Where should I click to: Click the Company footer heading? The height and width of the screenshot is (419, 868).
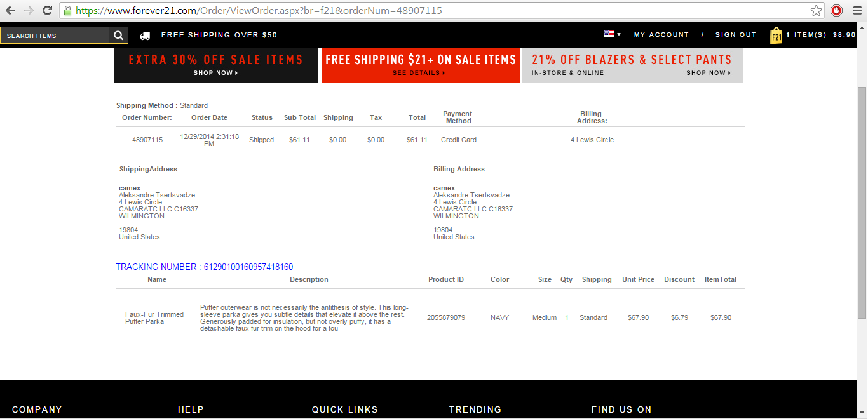click(37, 409)
